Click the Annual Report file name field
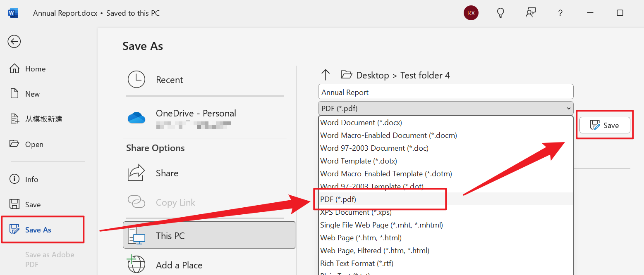Screen dimensions: 644x275 (x=445, y=92)
